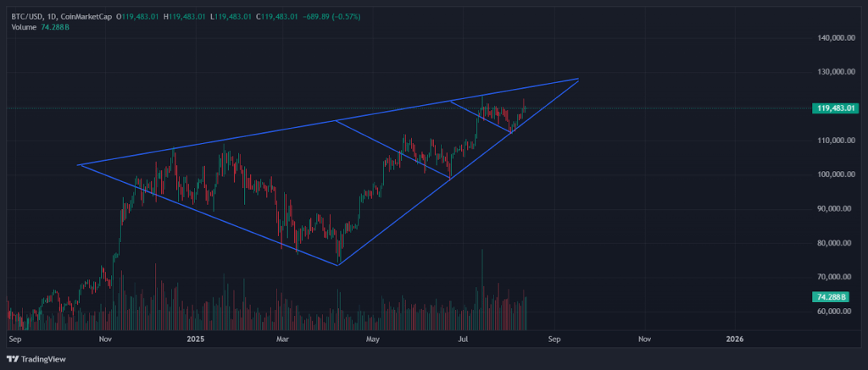Viewport: 868px width, 370px height.
Task: Click the Nov label preceding 2025
Action: coord(106,338)
